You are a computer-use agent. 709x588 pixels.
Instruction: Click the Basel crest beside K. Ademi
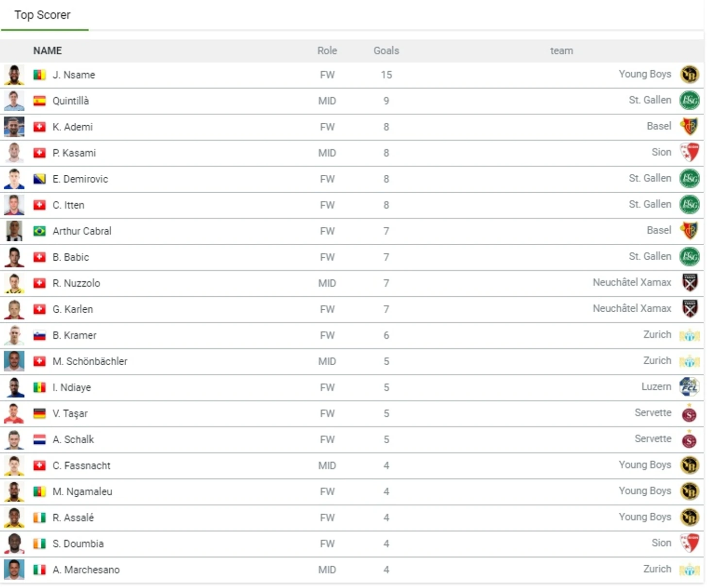pyautogui.click(x=689, y=127)
